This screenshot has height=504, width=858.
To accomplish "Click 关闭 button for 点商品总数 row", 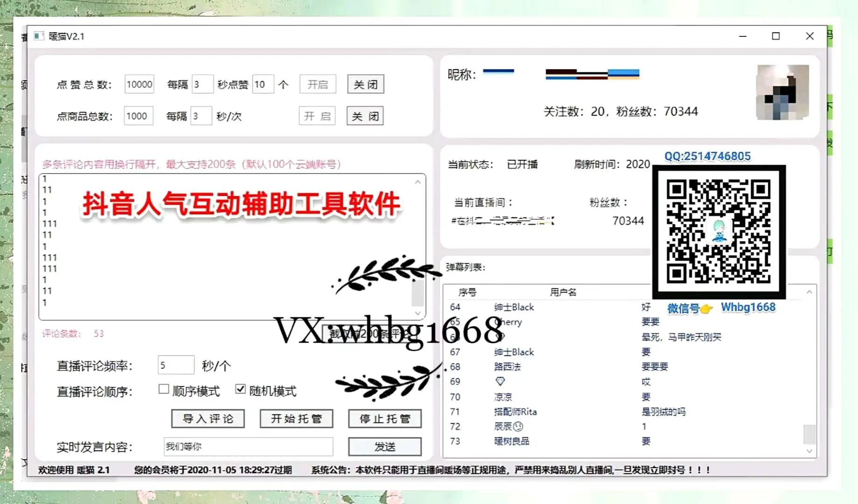I will pos(365,116).
